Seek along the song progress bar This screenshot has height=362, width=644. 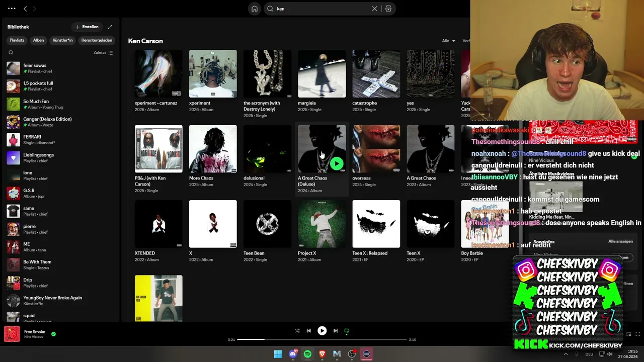322,339
